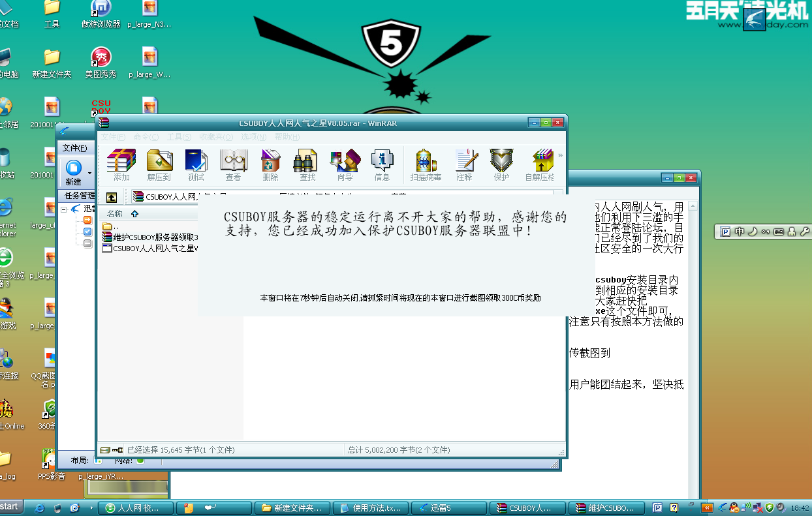Click the 信息 (Info) toolbar icon
Screen dimensions: 812x516
pyautogui.click(x=382, y=164)
